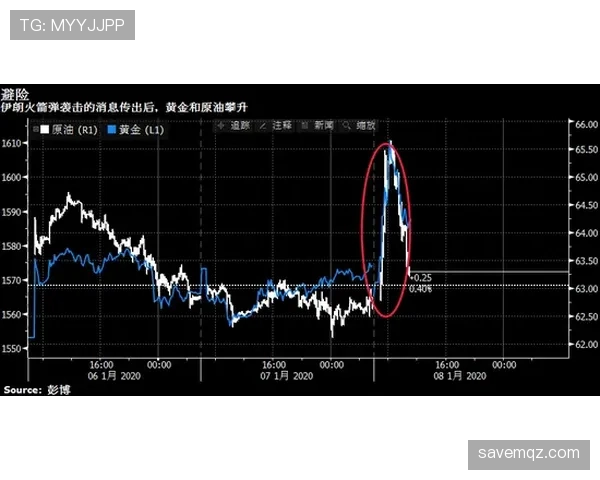600x480 pixels.
Task: Click the 07 1月 2020 date label
Action: tap(287, 376)
